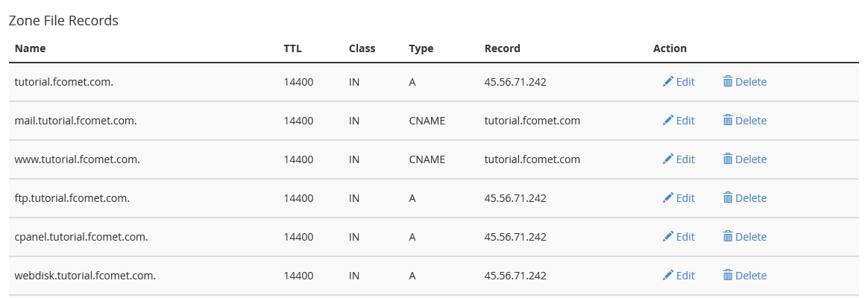The height and width of the screenshot is (298, 868).
Task: Edit the mail.tutorial.fcomet.com. CNAME record
Action: click(x=679, y=121)
